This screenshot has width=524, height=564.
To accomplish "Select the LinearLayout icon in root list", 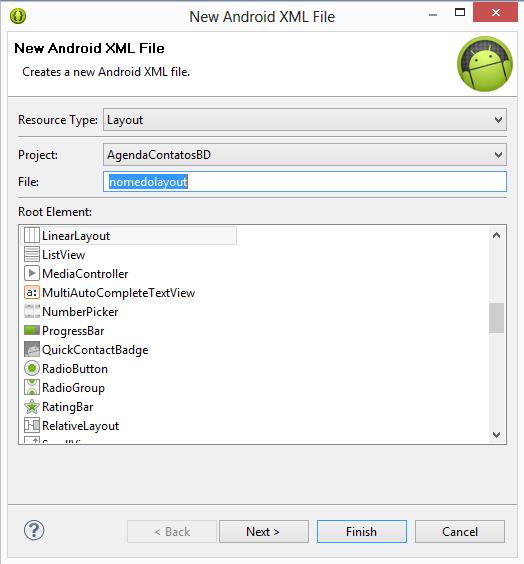I will [x=32, y=236].
